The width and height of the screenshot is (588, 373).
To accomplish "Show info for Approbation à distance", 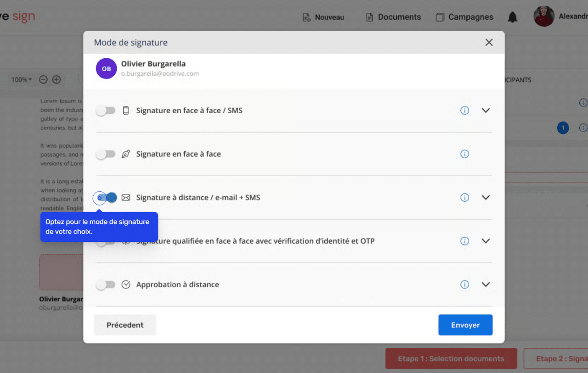I will pos(464,284).
